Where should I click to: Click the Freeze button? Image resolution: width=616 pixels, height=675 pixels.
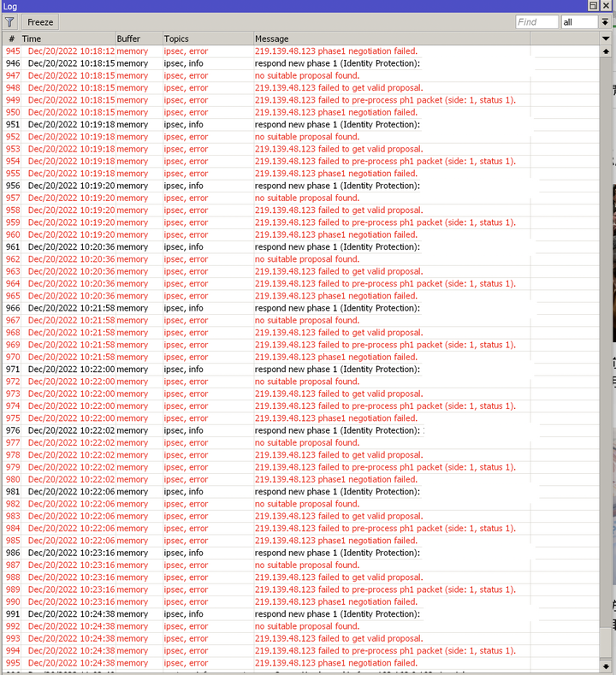pyautogui.click(x=40, y=22)
